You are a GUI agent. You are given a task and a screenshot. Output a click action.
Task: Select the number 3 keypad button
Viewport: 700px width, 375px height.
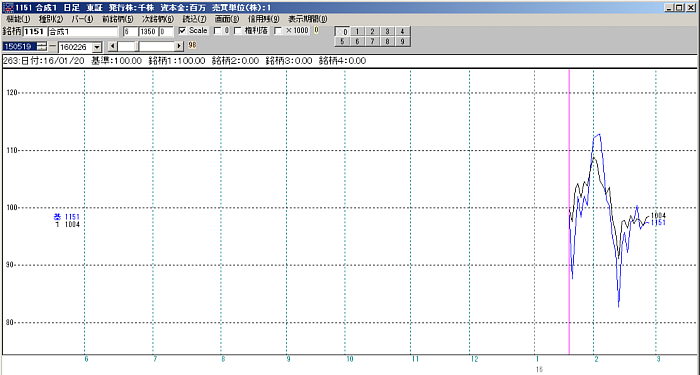[x=388, y=32]
